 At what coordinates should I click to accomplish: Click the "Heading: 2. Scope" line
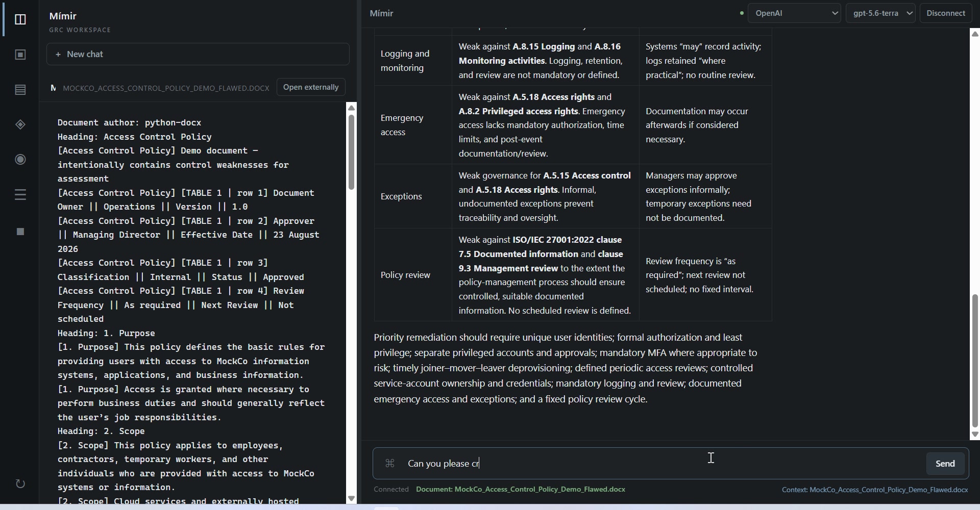(x=101, y=431)
